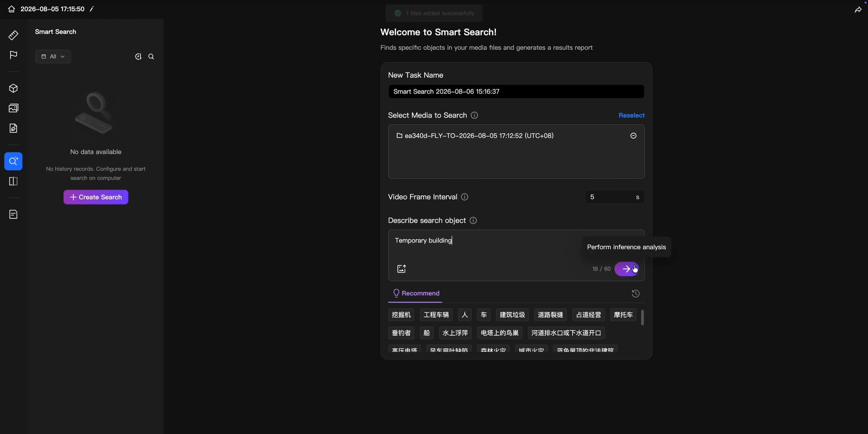Show info for Describe search object
The width and height of the screenshot is (868, 434).
(x=473, y=221)
